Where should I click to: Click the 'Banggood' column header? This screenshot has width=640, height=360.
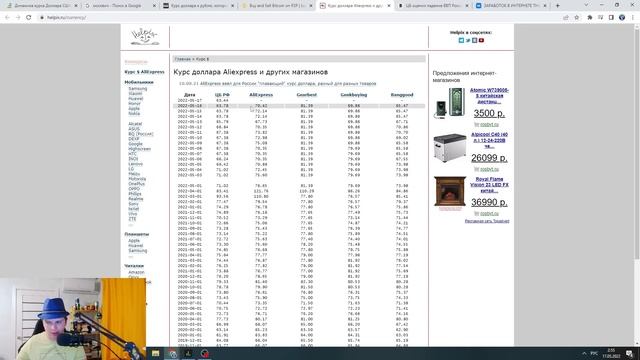[x=402, y=95]
